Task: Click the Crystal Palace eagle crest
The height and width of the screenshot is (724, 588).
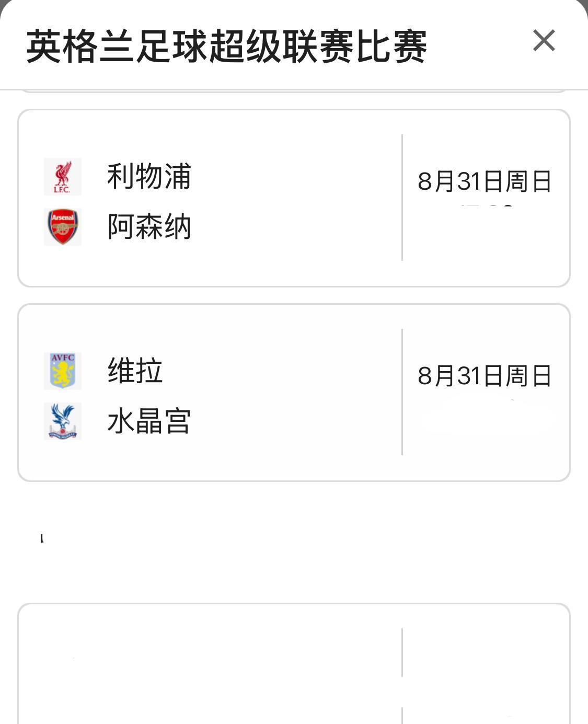Action: [63, 421]
